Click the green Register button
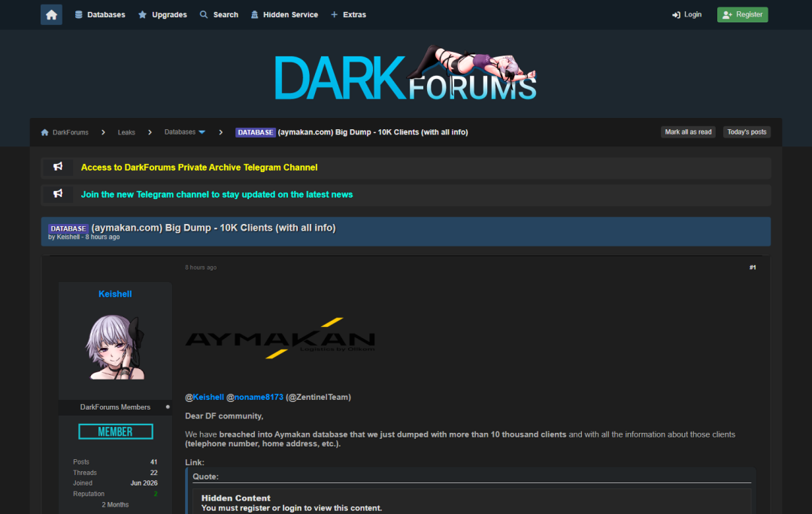Image resolution: width=812 pixels, height=514 pixels. [742, 14]
